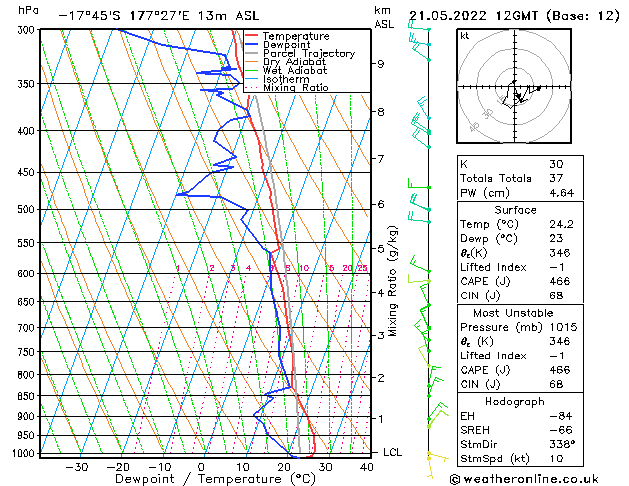The image size is (629, 486).
Task: Click the 'Hodograph' section heading
Action: [515, 402]
